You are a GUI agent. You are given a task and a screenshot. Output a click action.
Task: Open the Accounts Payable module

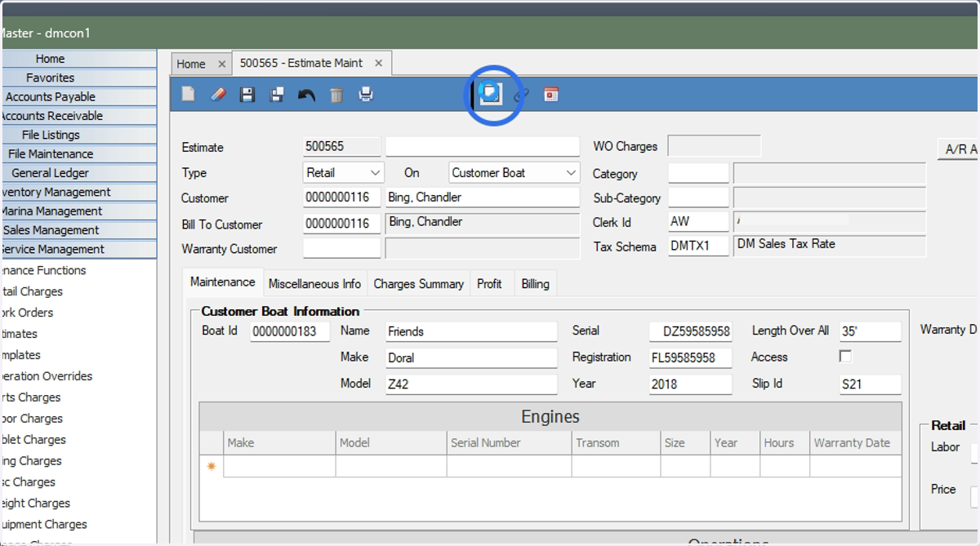[x=78, y=96]
